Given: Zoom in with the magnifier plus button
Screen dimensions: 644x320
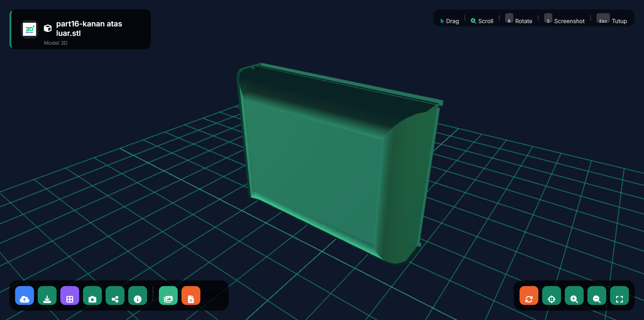Looking at the screenshot, I should coord(574,295).
